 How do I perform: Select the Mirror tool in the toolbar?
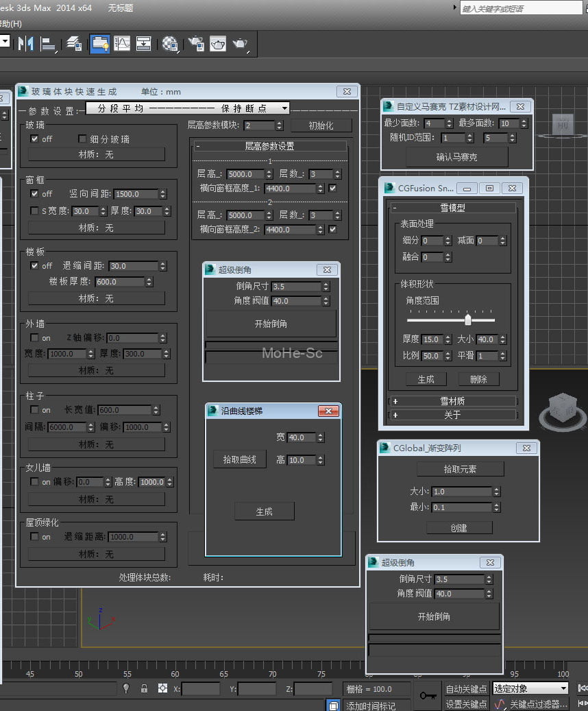25,43
